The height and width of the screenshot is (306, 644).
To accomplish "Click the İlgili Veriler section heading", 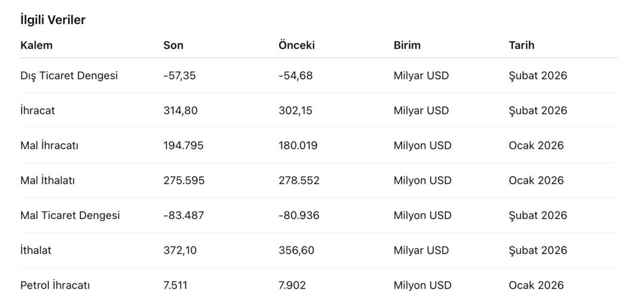I will click(53, 20).
